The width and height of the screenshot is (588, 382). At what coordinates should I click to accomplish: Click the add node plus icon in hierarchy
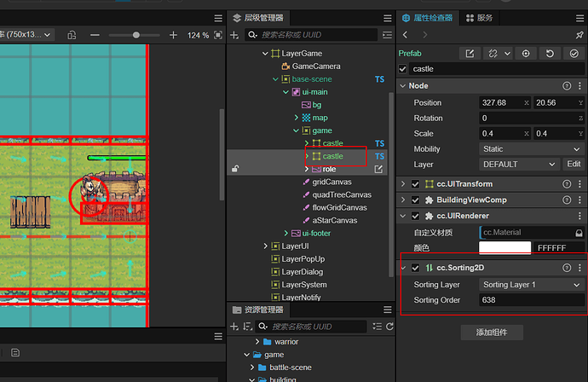pyautogui.click(x=234, y=35)
